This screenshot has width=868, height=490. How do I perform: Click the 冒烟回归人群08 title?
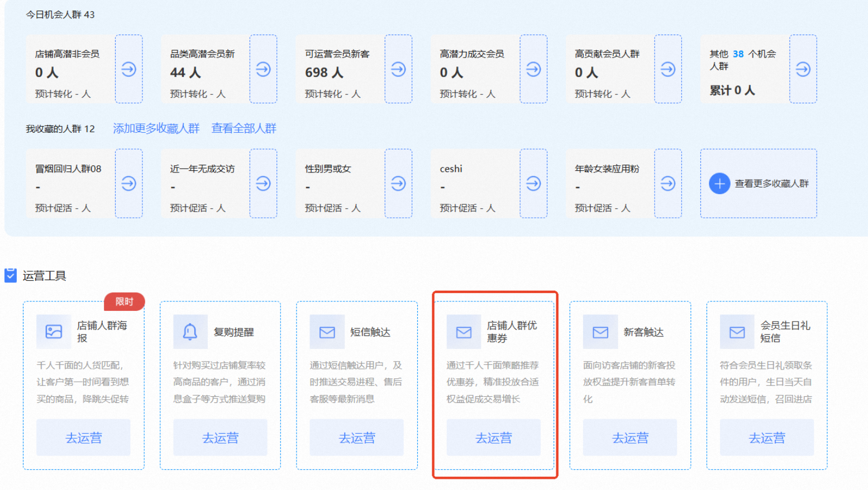point(68,169)
